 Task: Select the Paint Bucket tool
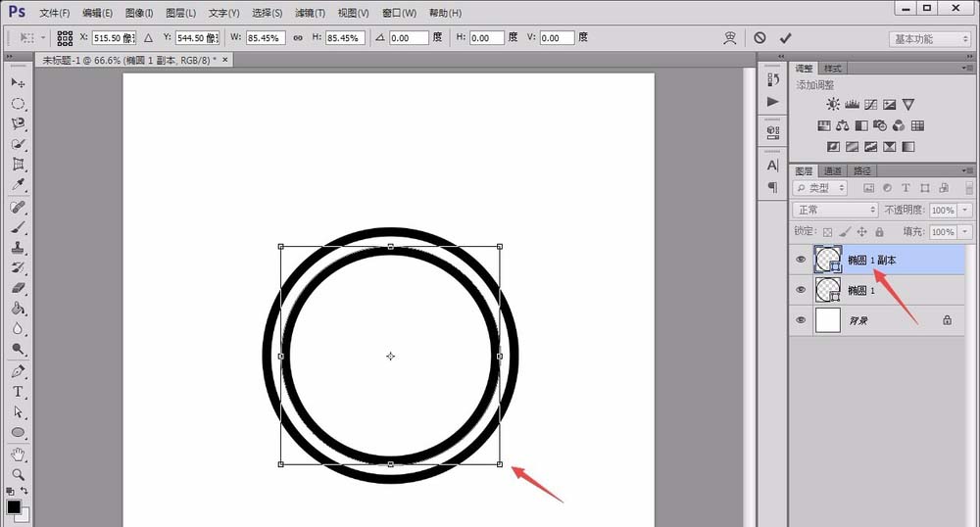coord(18,309)
